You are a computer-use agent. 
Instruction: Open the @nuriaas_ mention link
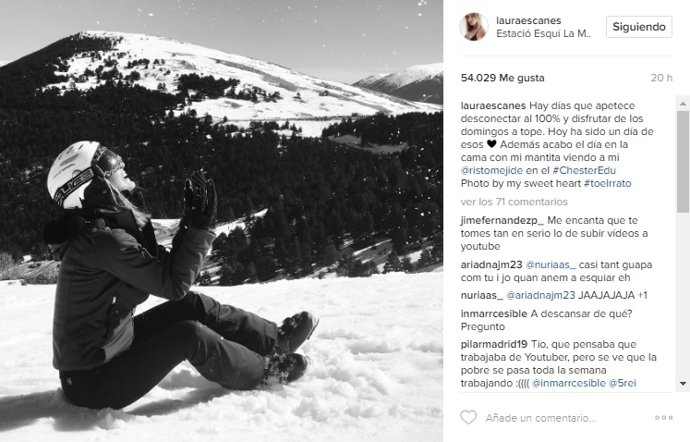pyautogui.click(x=551, y=265)
